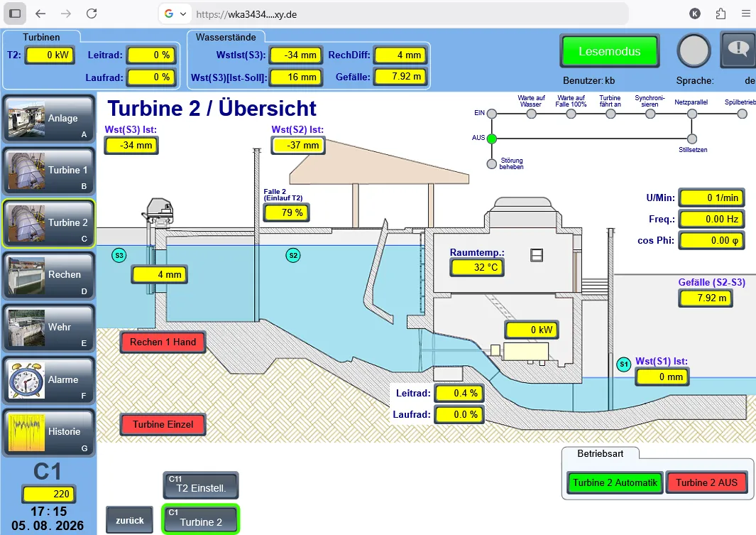Open the browser profile K icon
The image size is (756, 535).
(x=695, y=13)
